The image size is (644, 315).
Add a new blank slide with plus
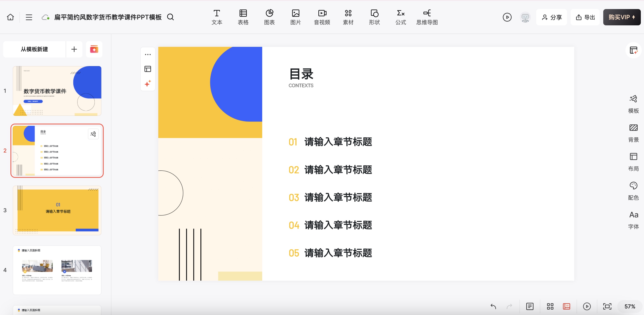[74, 49]
